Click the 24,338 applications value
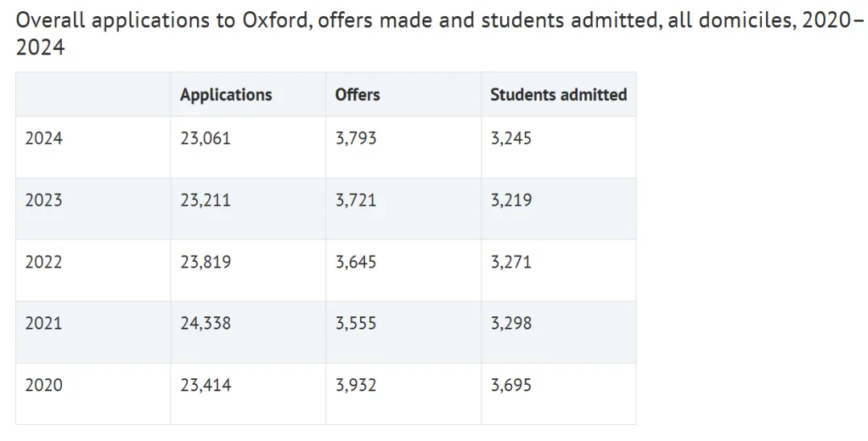Image resolution: width=868 pixels, height=441 pixels. 206,324
